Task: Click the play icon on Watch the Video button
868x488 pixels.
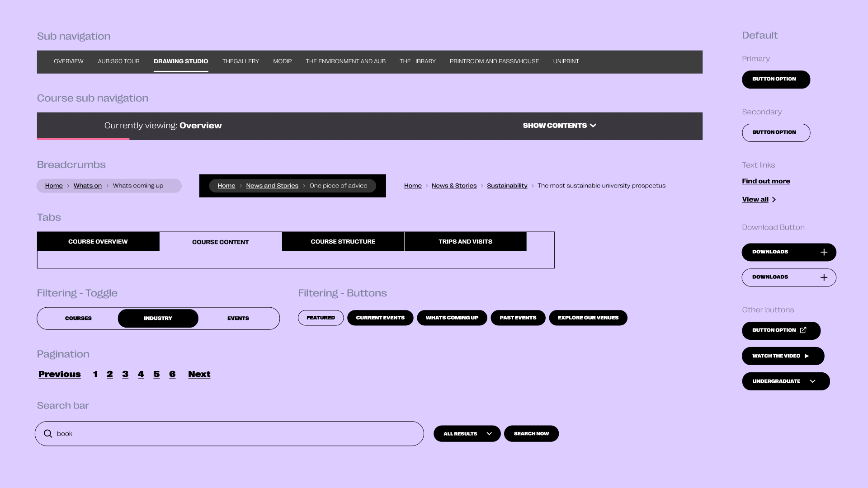Action: coord(807,356)
